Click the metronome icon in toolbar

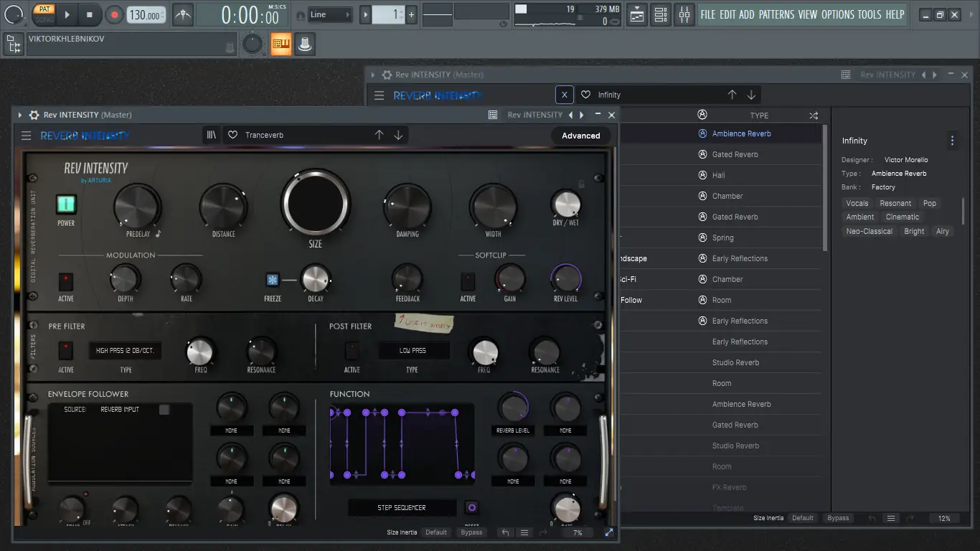(183, 14)
